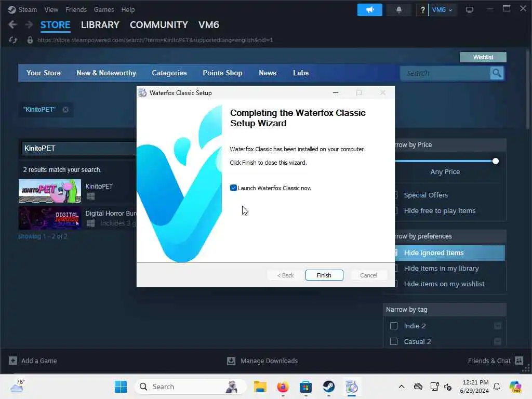Open File Explorer from taskbar
Screen dimensions: 532x399
pos(260,387)
